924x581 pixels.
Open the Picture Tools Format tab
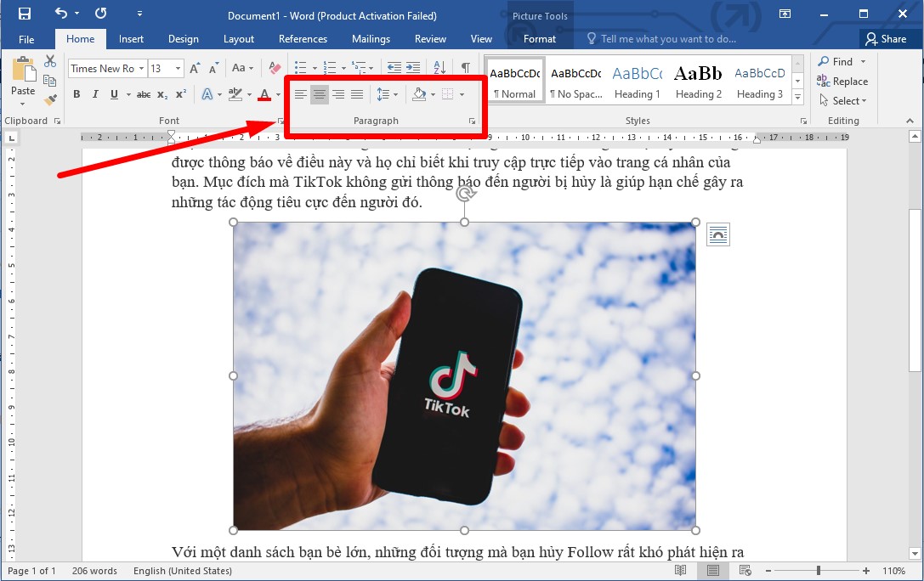pyautogui.click(x=540, y=39)
